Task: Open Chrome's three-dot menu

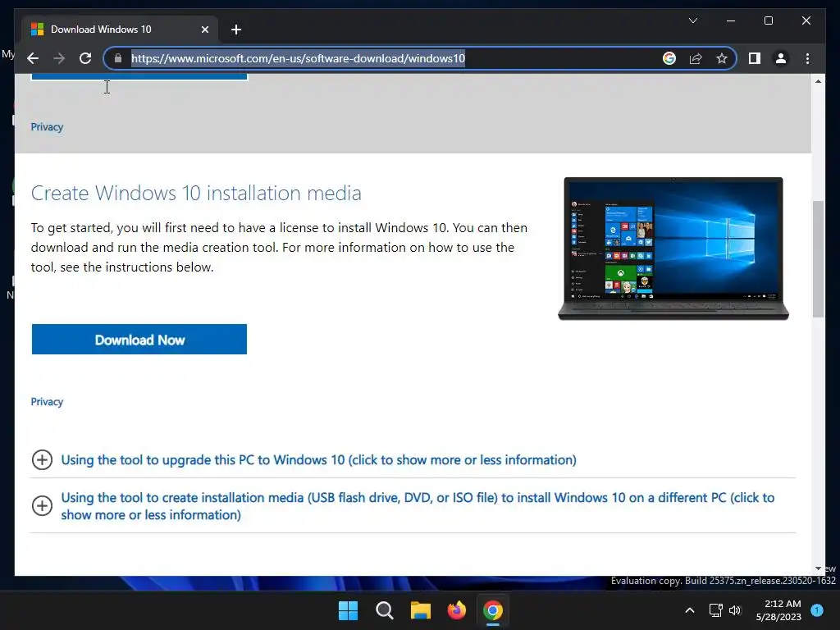Action: [807, 58]
